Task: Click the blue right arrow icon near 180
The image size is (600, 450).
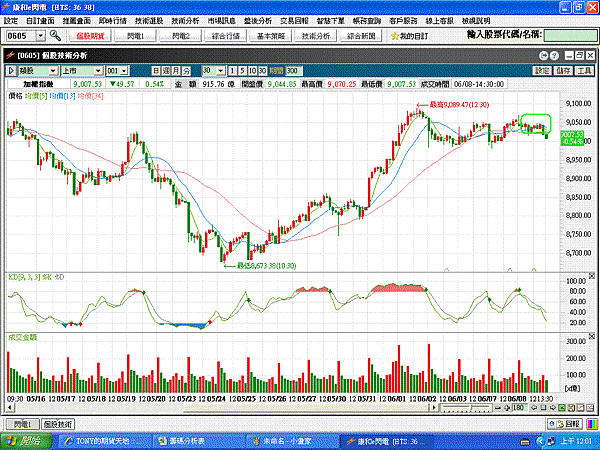Action: point(553,408)
